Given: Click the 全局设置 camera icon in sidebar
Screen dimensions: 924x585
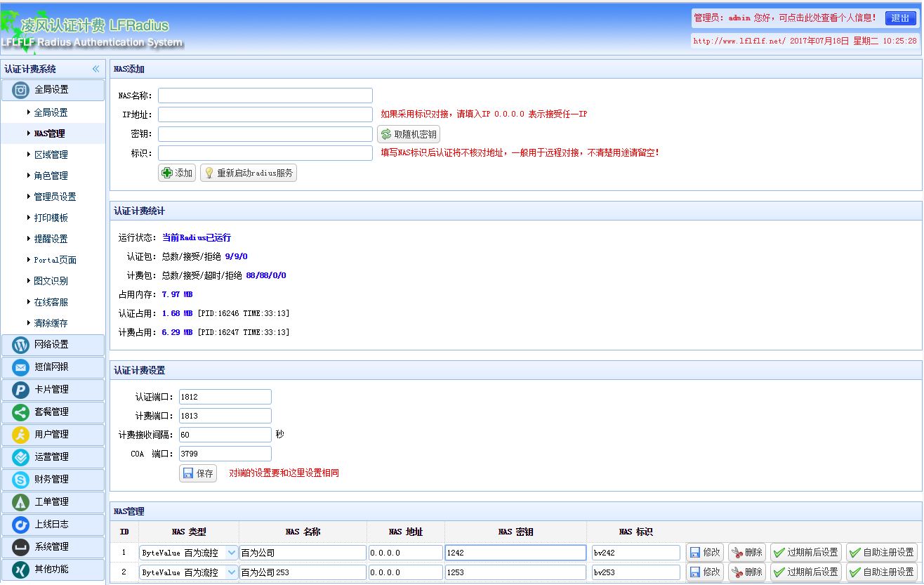Looking at the screenshot, I should 21,90.
